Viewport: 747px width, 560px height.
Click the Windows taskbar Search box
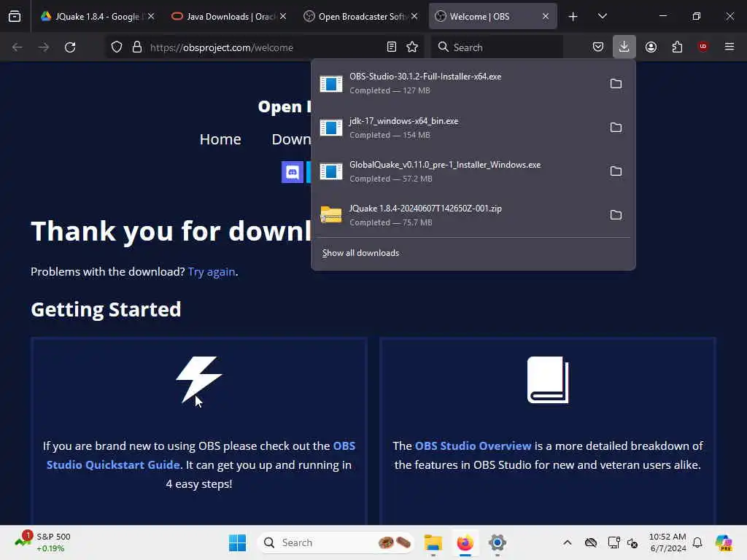(x=336, y=542)
